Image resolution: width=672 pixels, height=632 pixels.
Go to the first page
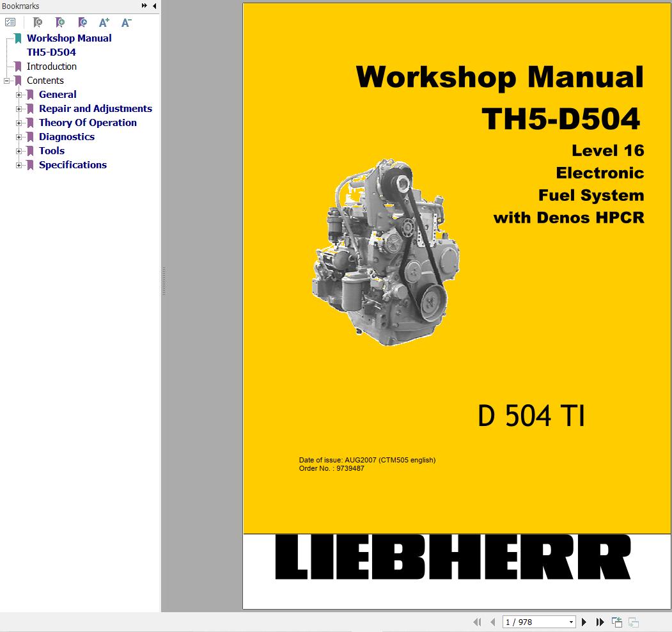(x=477, y=622)
